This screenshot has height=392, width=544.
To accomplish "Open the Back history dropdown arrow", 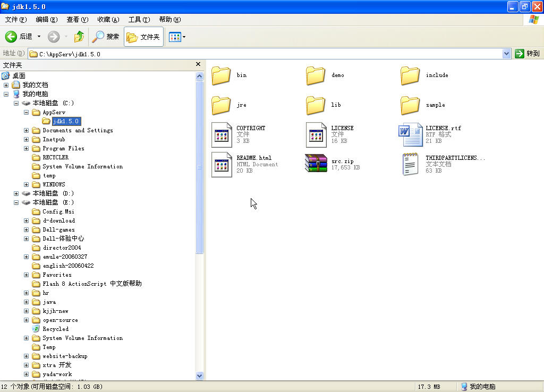I will (39, 37).
